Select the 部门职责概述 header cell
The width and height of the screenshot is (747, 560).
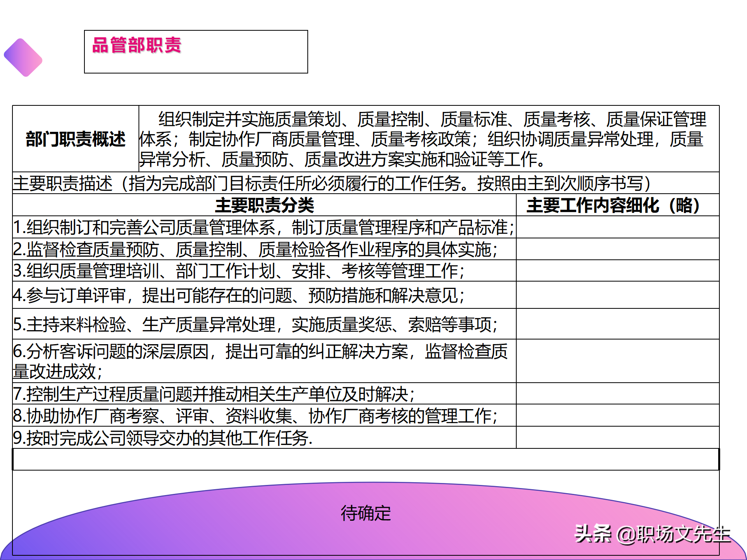(75, 139)
